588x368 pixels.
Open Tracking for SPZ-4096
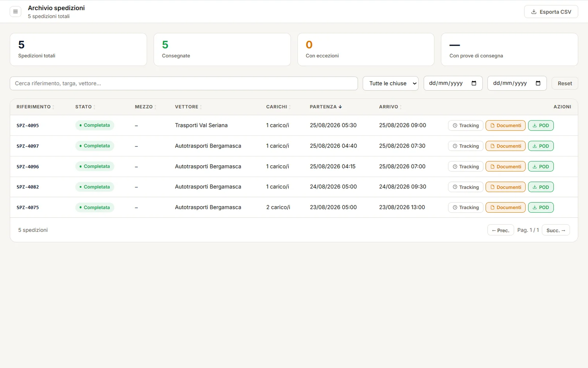coord(466,167)
